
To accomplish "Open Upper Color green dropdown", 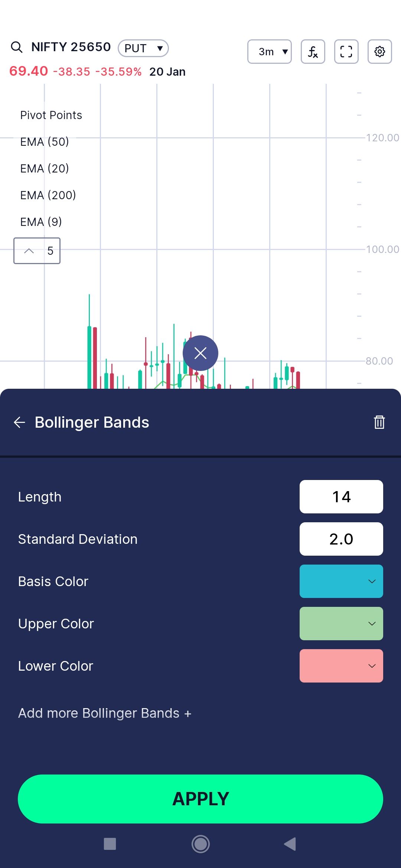I will 341,624.
